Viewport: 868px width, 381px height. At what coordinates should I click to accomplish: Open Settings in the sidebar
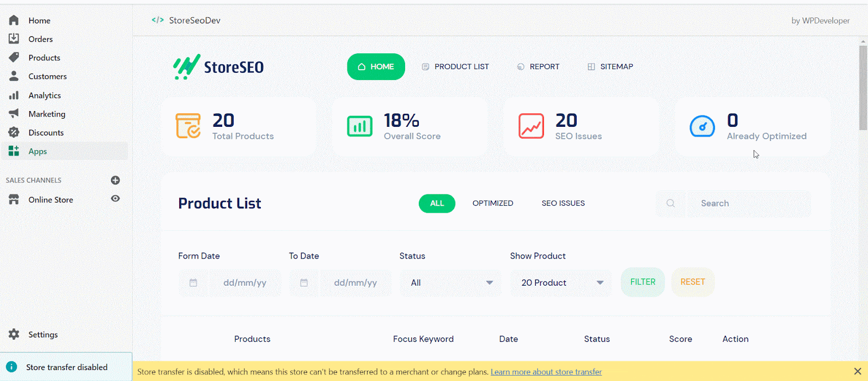click(43, 334)
